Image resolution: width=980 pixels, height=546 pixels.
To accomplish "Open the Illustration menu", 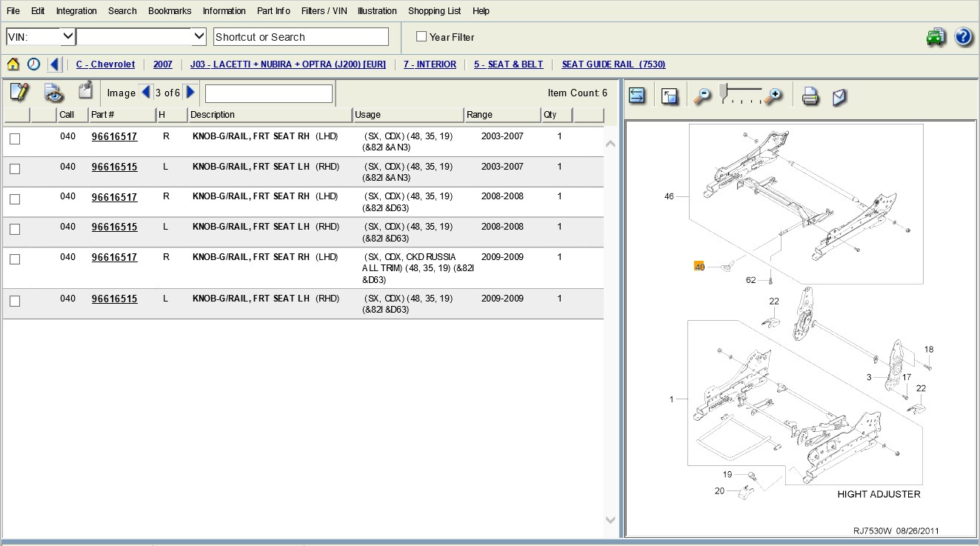I will tap(377, 11).
